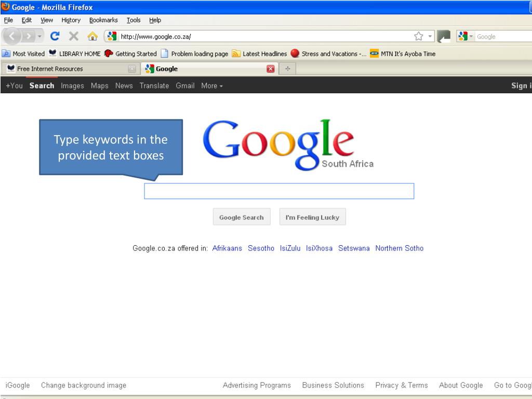Click Search in the Google bar
The height and width of the screenshot is (399, 532).
point(42,86)
